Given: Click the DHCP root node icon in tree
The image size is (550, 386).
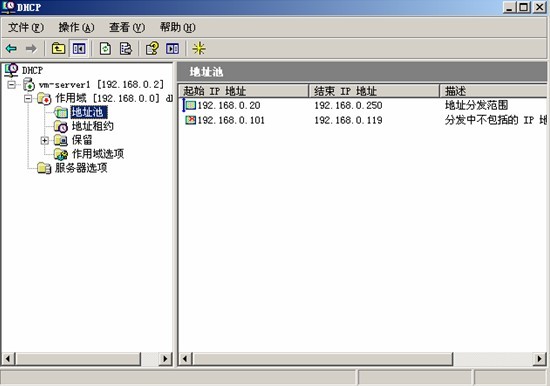Looking at the screenshot, I should click(x=11, y=70).
